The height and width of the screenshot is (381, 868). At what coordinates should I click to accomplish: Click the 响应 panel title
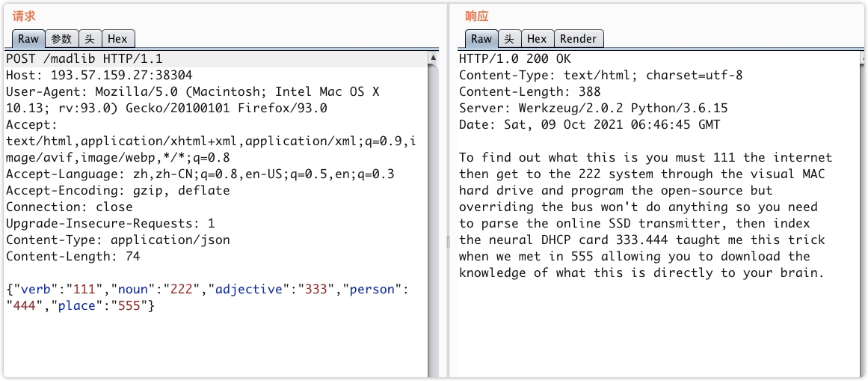(x=476, y=16)
